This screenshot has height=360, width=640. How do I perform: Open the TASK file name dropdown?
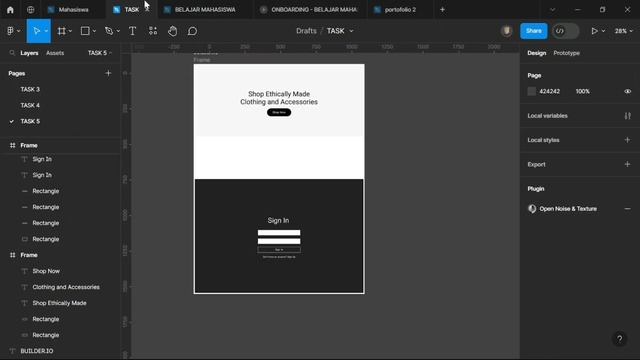[351, 31]
